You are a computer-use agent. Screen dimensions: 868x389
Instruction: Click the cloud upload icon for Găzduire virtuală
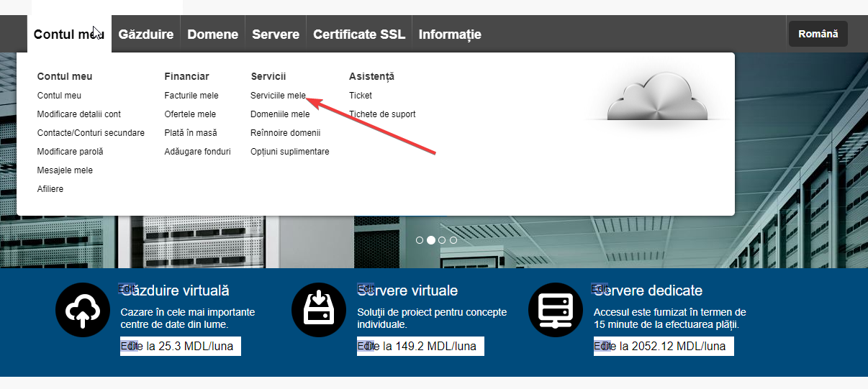pyautogui.click(x=83, y=310)
